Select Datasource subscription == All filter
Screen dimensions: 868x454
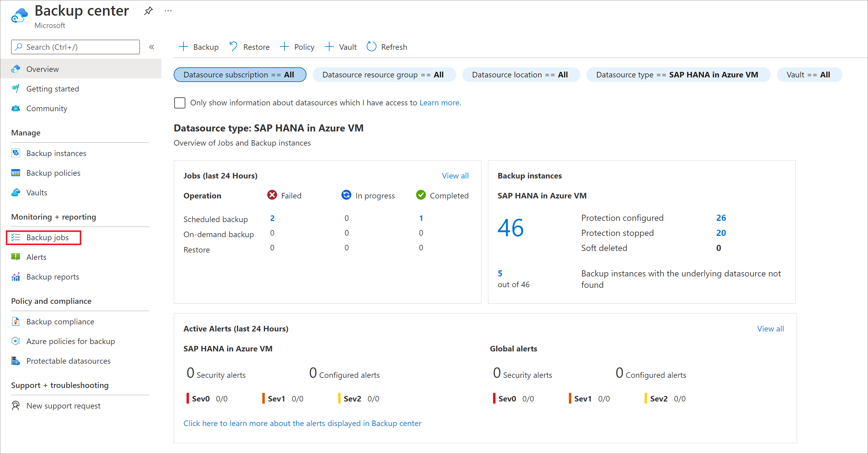(x=240, y=75)
